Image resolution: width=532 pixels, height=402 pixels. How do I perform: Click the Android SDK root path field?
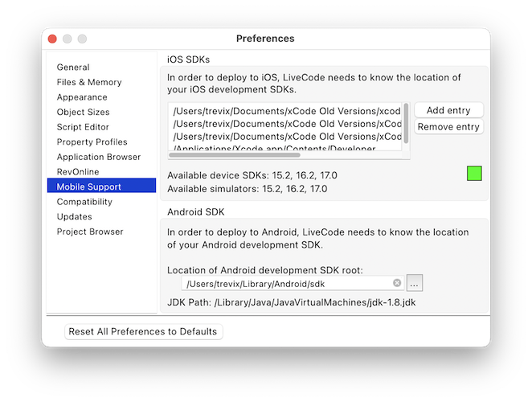click(285, 283)
